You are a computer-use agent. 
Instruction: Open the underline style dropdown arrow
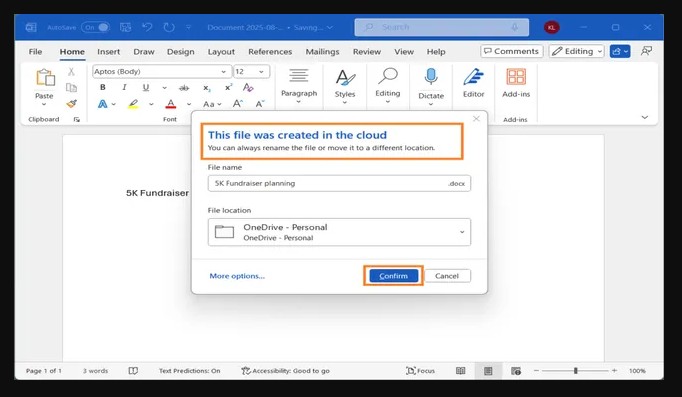(x=164, y=88)
